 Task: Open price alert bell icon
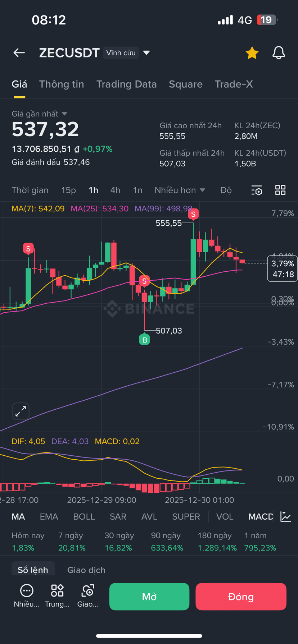[279, 53]
